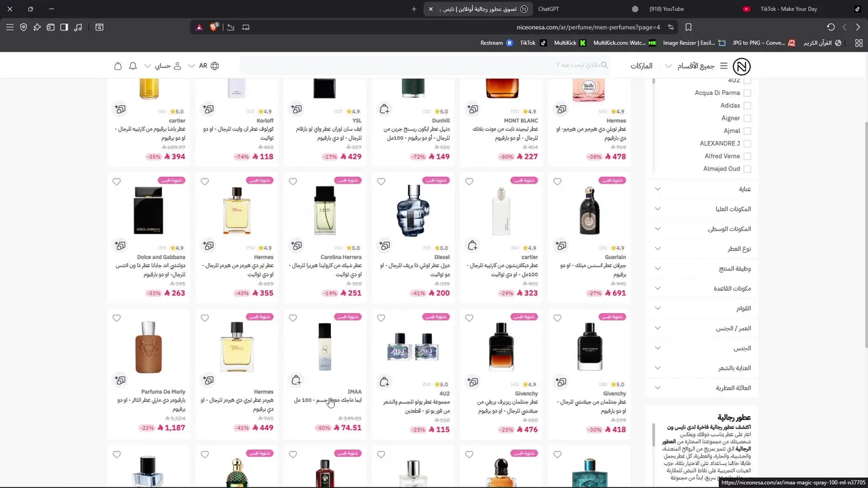Open new browser tab plus button
Viewport: 868px width, 488px height.
tap(414, 9)
